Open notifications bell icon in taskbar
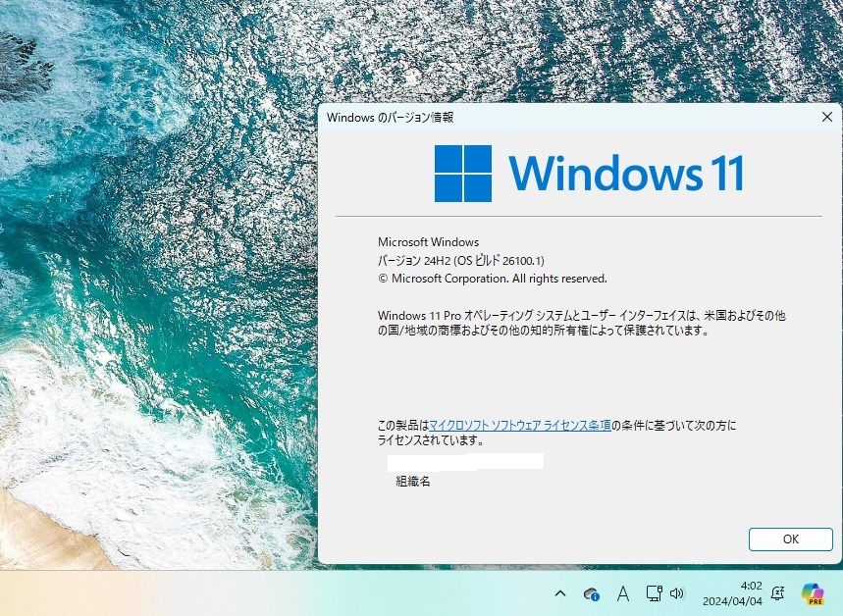 click(x=777, y=593)
